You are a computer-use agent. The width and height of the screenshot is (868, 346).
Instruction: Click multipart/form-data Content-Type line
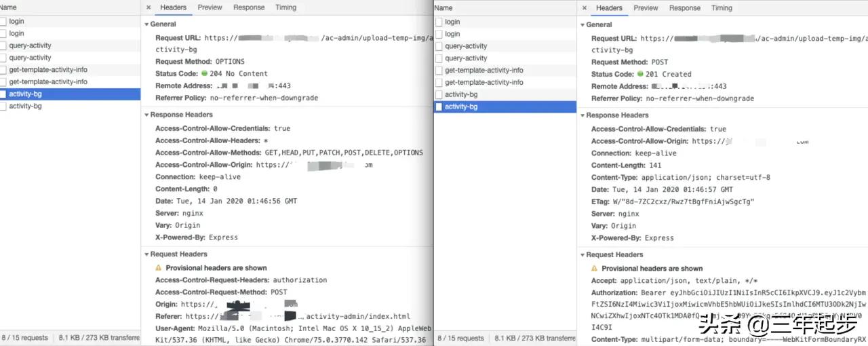click(x=729, y=339)
